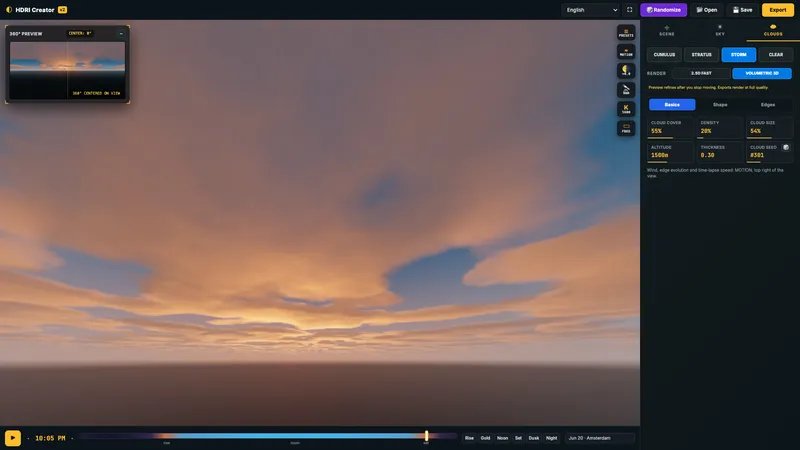800x450 pixels.
Task: Switch render mode to 2.5D Fast
Action: tap(701, 73)
